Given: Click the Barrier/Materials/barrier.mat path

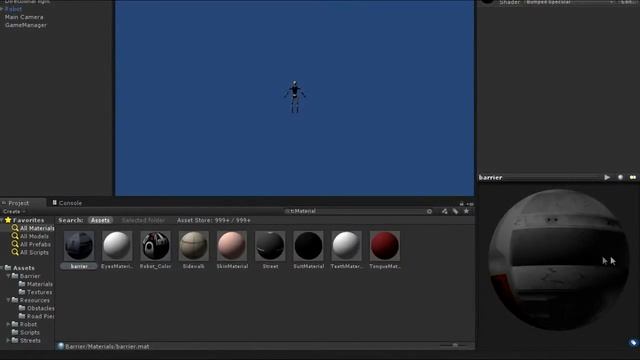Looking at the screenshot, I should point(107,347).
